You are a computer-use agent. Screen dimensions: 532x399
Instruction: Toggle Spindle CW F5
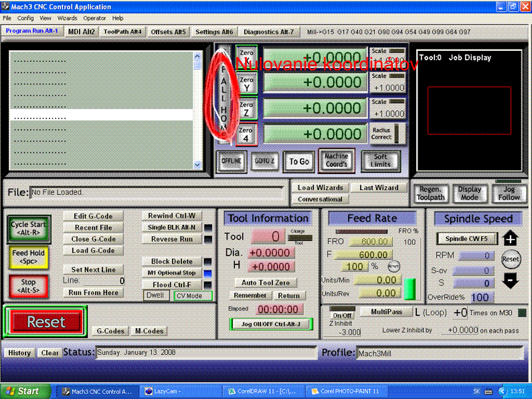[x=466, y=239]
